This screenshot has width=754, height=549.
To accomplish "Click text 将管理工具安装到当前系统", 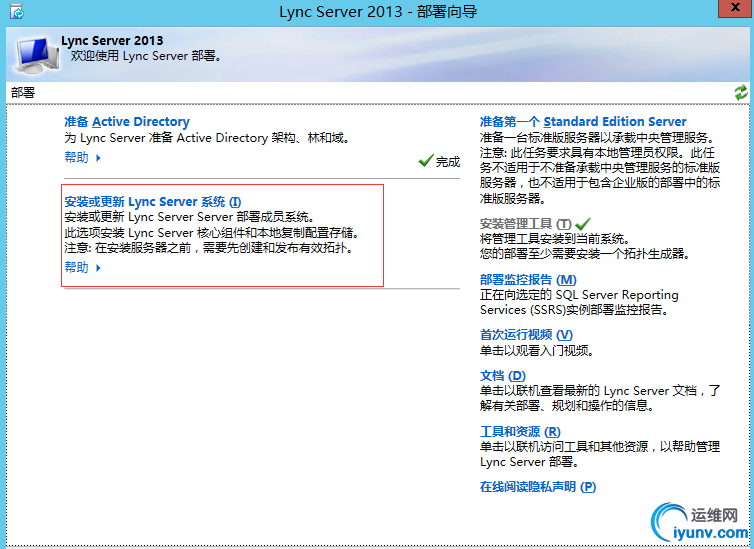I will pos(554,239).
